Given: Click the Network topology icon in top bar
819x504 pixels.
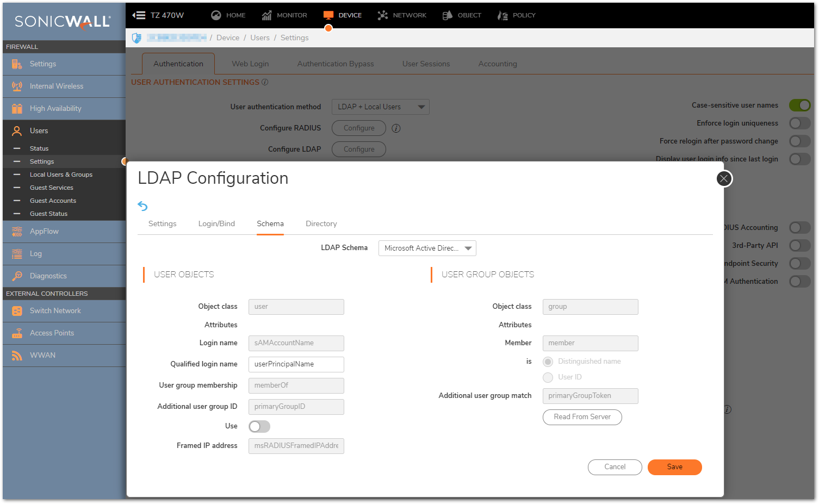Looking at the screenshot, I should tap(383, 15).
